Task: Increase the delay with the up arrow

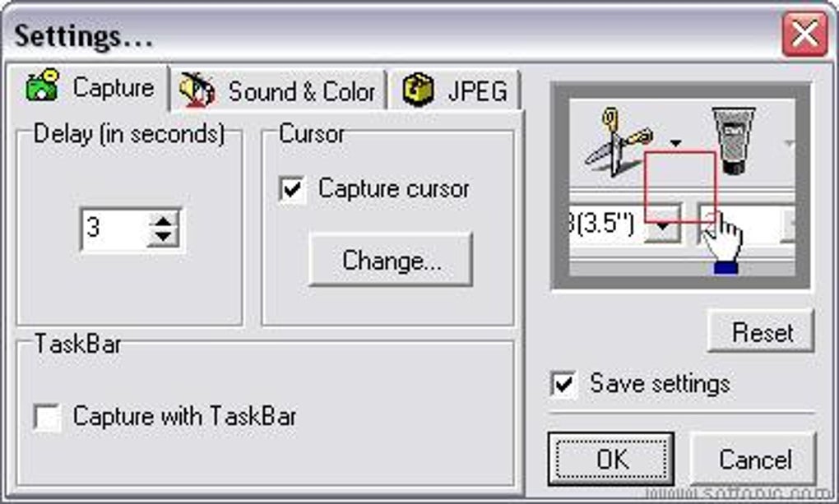Action: [x=164, y=221]
